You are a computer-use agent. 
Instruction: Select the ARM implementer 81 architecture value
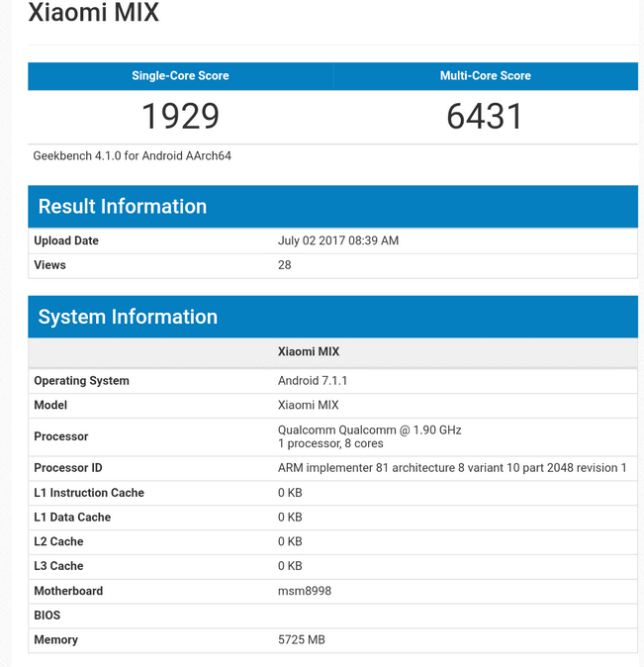pyautogui.click(x=452, y=467)
